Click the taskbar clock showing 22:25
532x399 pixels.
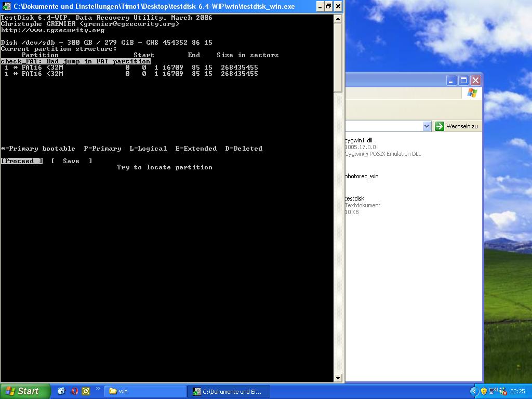click(x=517, y=392)
